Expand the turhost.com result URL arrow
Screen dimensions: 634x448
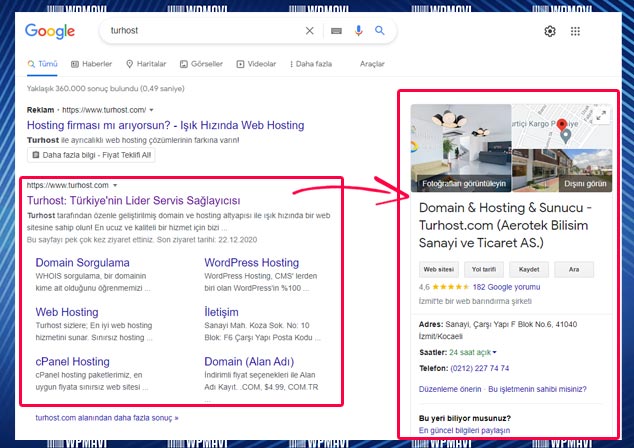115,185
